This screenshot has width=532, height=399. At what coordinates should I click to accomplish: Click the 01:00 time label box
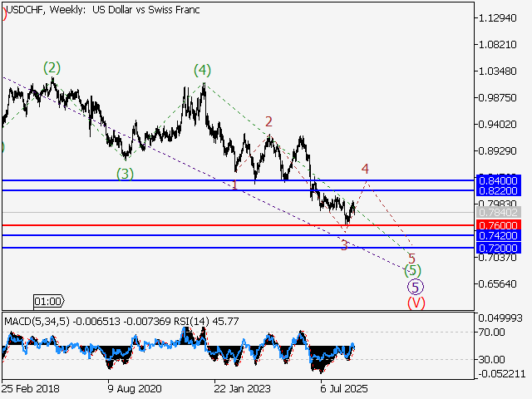[x=48, y=301]
